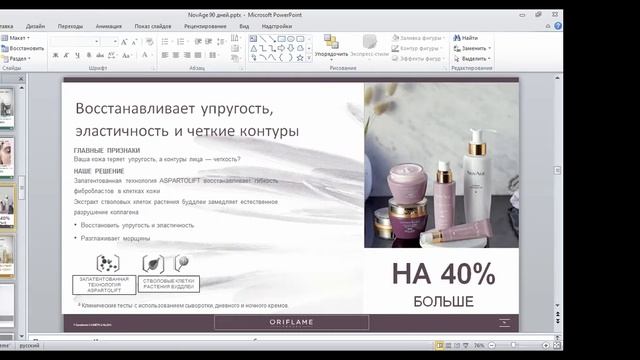Open font name combo box
This screenshot has height=360, width=640.
tap(75, 42)
